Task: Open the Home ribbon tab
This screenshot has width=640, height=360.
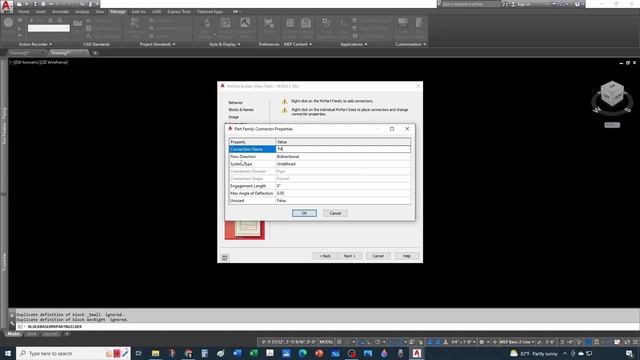Action: [24, 12]
